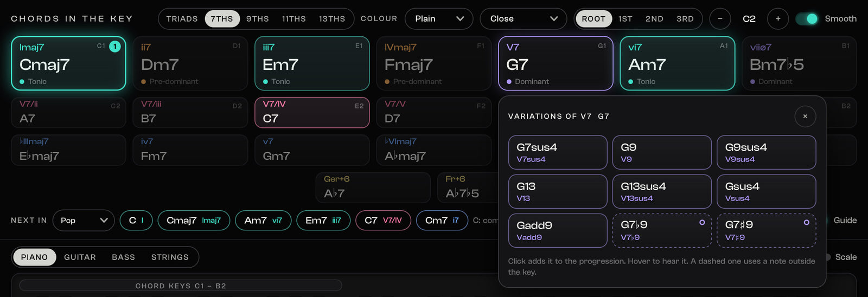
Task: Choose 1st inversion
Action: (x=626, y=18)
